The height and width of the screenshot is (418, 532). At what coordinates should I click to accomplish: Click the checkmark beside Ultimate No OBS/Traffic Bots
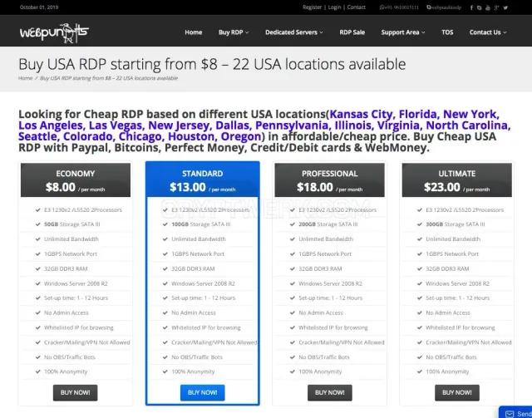420,357
